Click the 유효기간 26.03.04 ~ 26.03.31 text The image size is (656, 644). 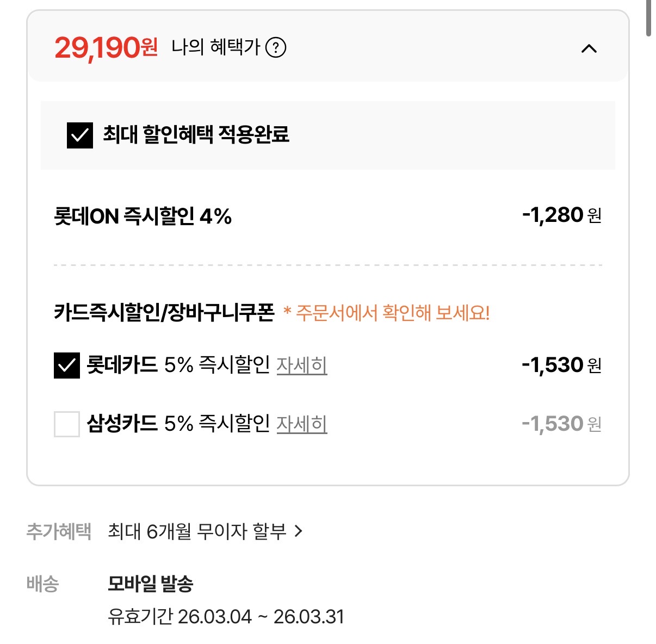coord(226,617)
